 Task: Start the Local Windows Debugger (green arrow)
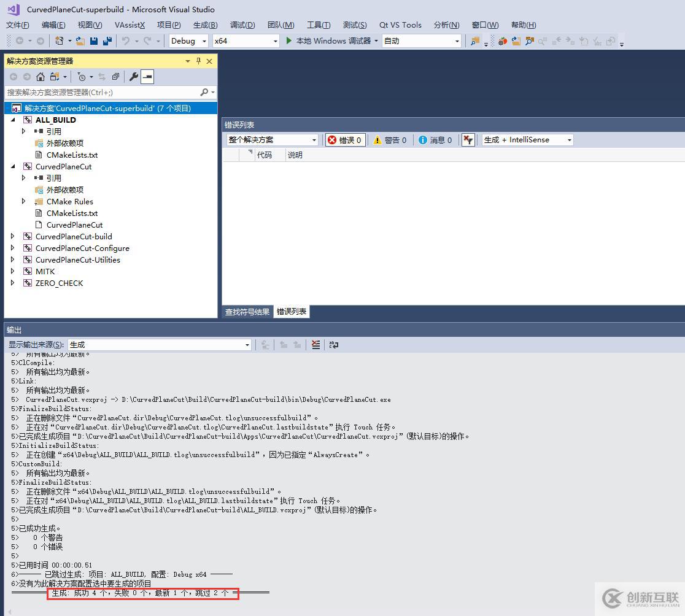tap(288, 40)
